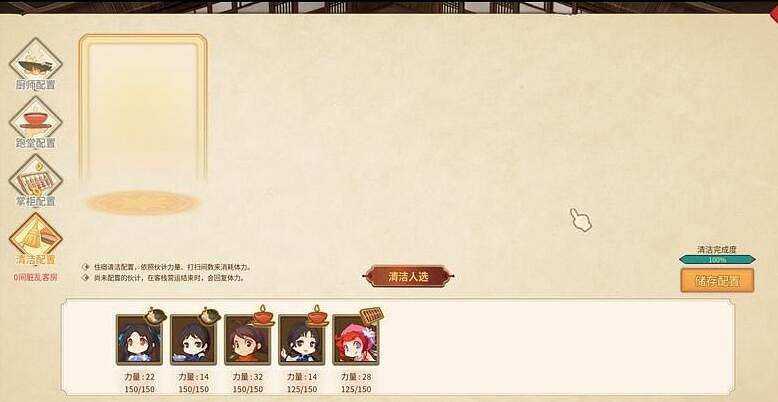This screenshot has height=402, width=778.
Task: Select the 跑堂配置 tea bowl icon
Action: point(36,120)
